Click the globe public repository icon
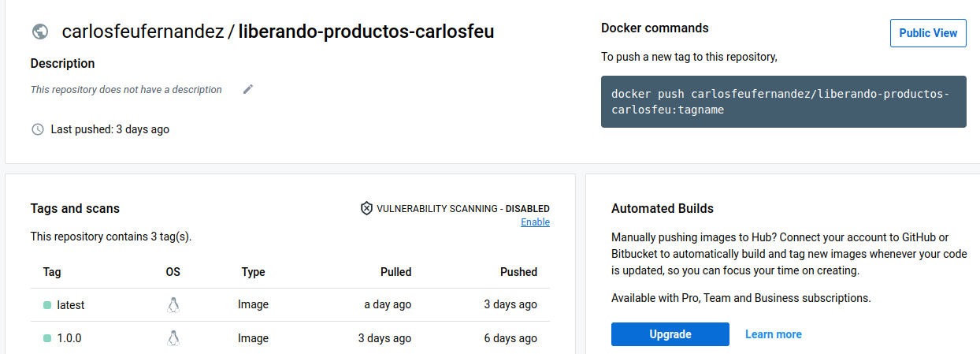Screen dimensions: 980x354 (40, 32)
